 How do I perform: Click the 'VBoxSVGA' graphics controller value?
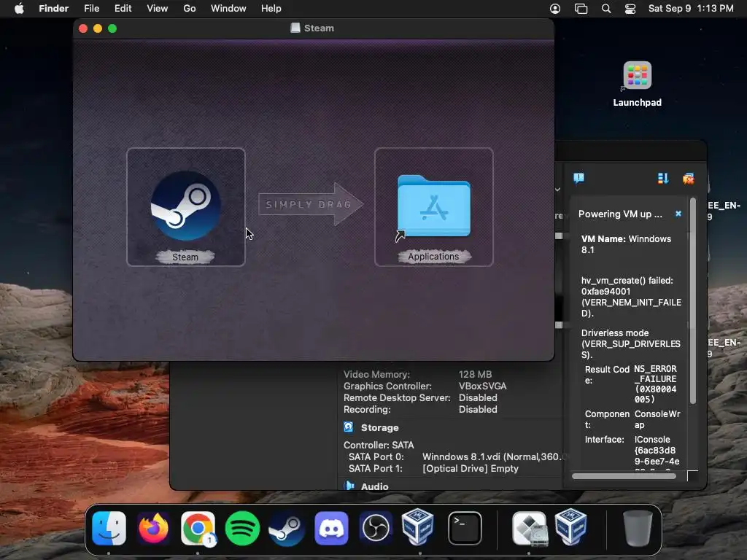click(483, 386)
